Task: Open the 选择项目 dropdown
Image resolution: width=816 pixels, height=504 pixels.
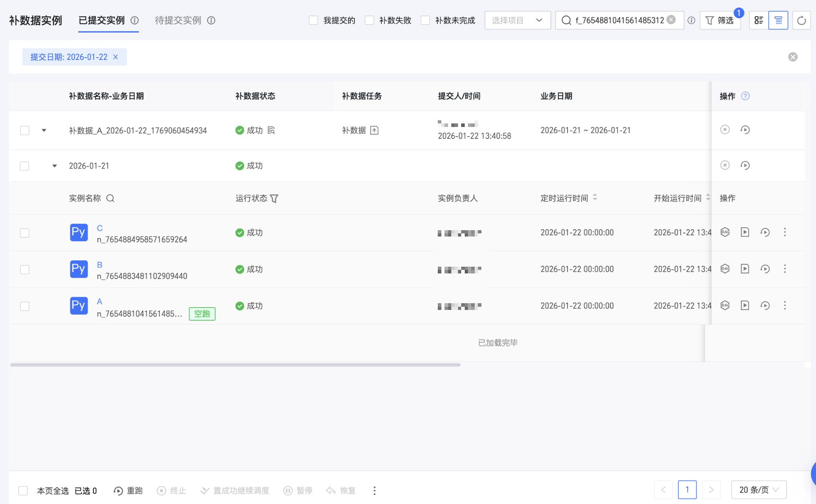Action: (x=517, y=20)
